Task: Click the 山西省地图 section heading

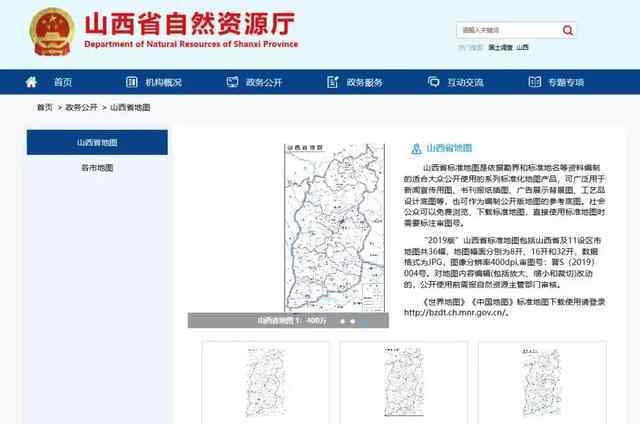Action: pos(449,148)
